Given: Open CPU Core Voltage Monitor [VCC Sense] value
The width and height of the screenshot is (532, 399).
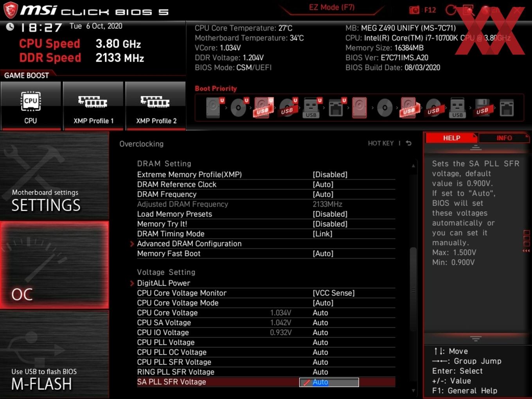Looking at the screenshot, I should [x=333, y=293].
